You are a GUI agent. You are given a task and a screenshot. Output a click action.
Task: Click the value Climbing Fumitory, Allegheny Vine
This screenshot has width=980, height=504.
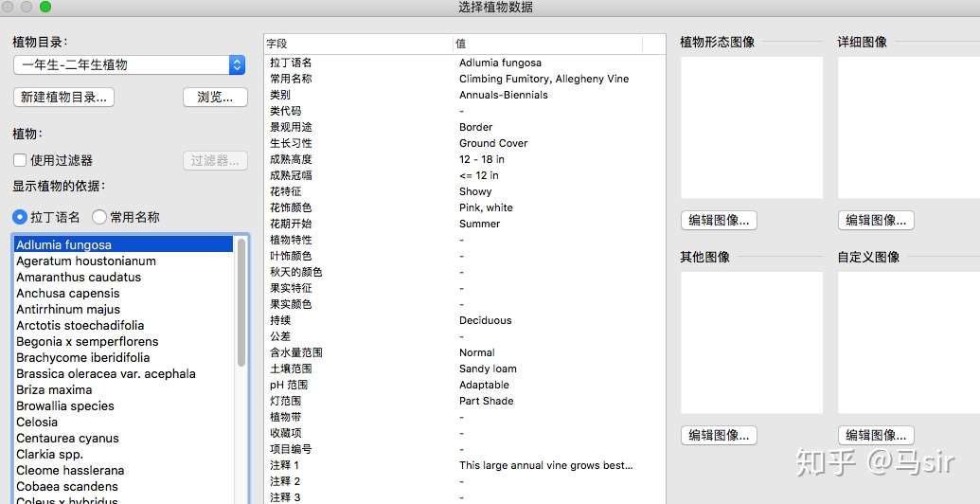coord(543,79)
